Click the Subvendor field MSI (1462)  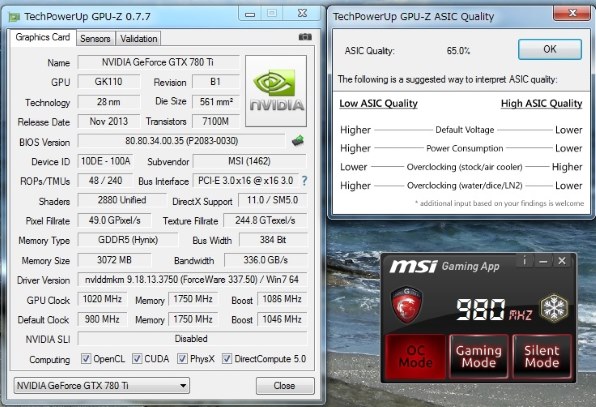(x=249, y=161)
